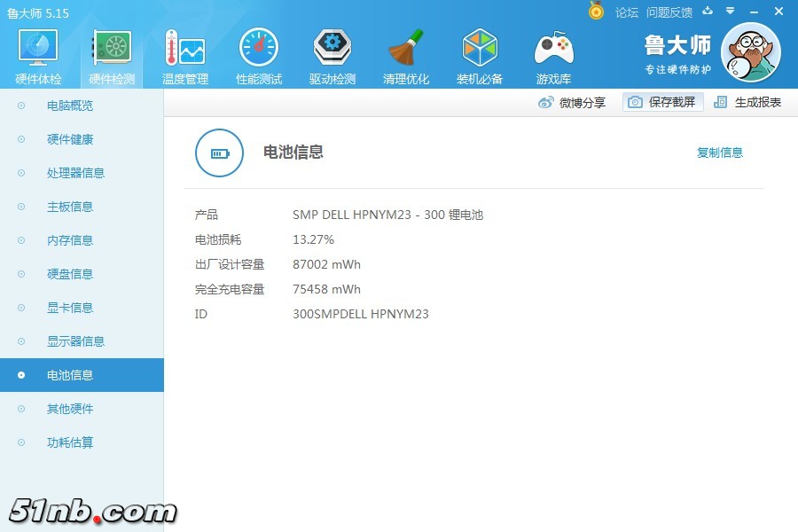Go to 功耗估算 in the sidebar

70,442
